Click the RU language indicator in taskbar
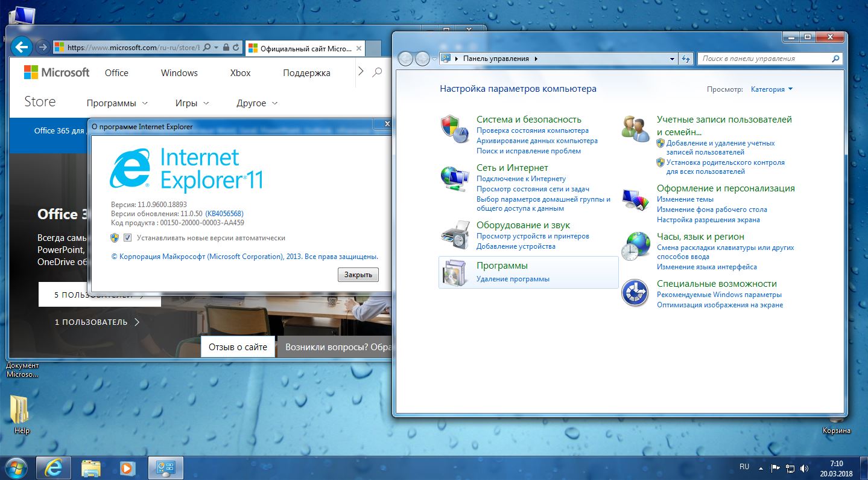 (744, 467)
